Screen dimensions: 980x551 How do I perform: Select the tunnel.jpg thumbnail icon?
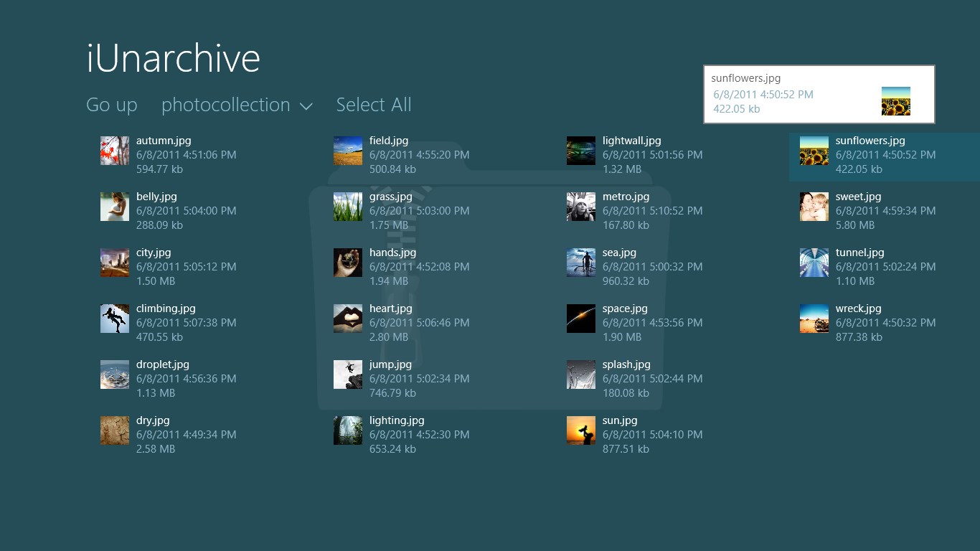point(814,263)
